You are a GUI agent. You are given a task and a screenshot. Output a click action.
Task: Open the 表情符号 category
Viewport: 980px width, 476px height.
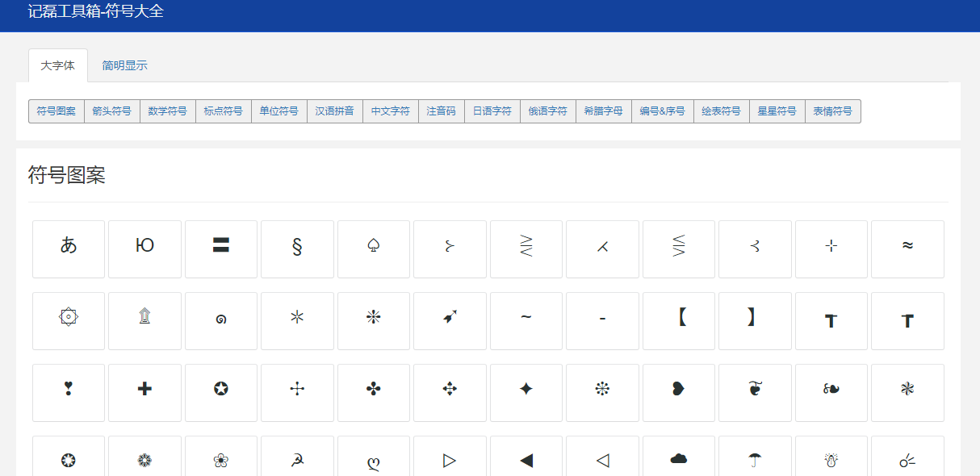click(833, 111)
